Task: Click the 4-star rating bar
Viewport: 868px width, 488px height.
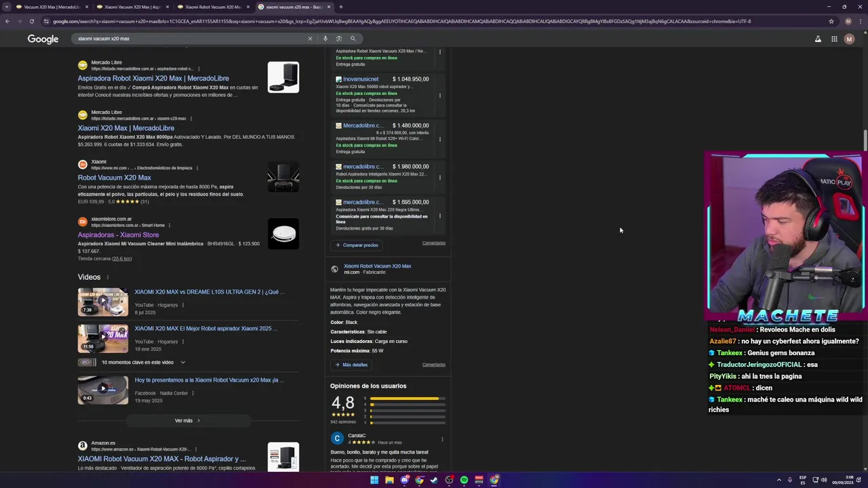Action: 408,405
